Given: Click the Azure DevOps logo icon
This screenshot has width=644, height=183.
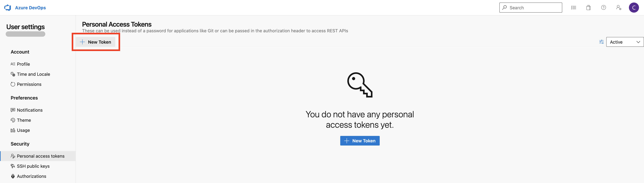Looking at the screenshot, I should [x=8, y=8].
